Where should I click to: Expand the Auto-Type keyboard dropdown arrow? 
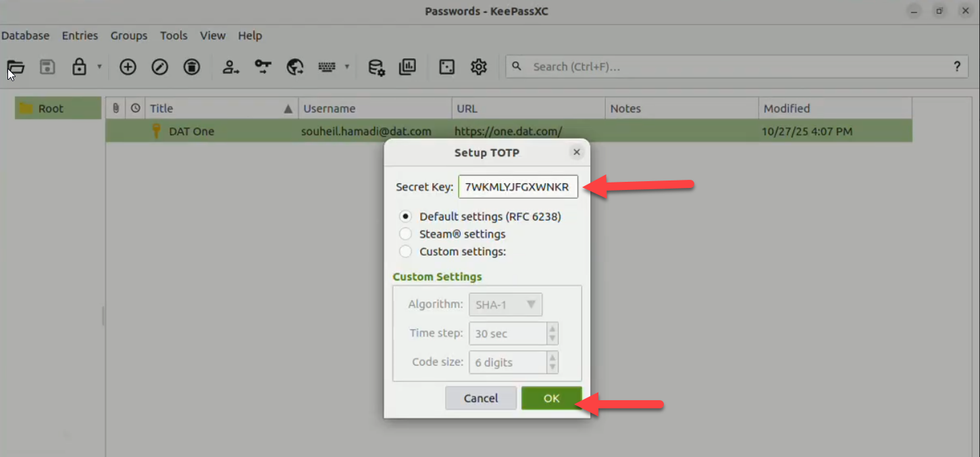pyautogui.click(x=347, y=67)
